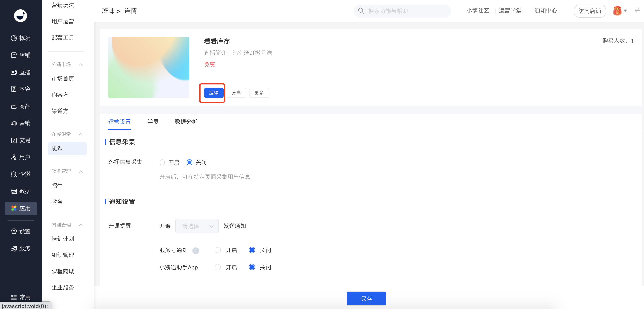The width and height of the screenshot is (644, 309).
Task: Open the 设置 settings gear icon
Action: click(14, 231)
